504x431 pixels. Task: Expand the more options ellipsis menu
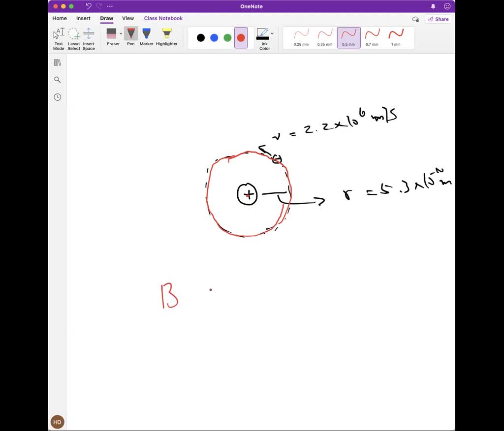(109, 6)
